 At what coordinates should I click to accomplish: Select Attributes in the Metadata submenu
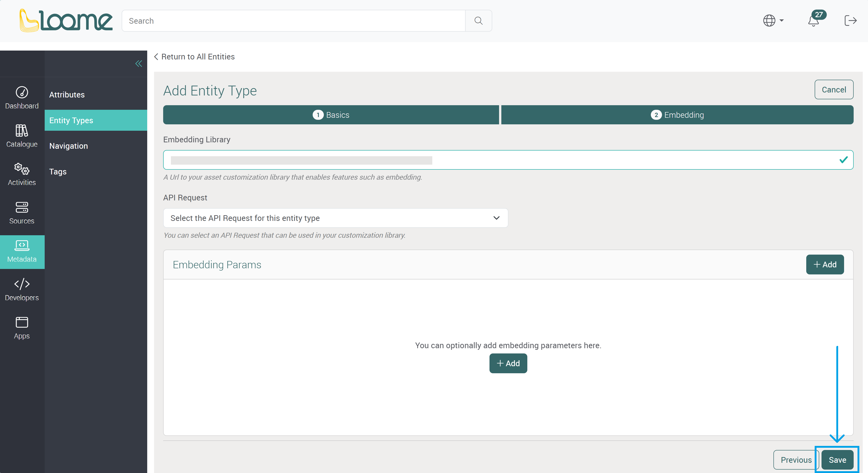[96, 95]
